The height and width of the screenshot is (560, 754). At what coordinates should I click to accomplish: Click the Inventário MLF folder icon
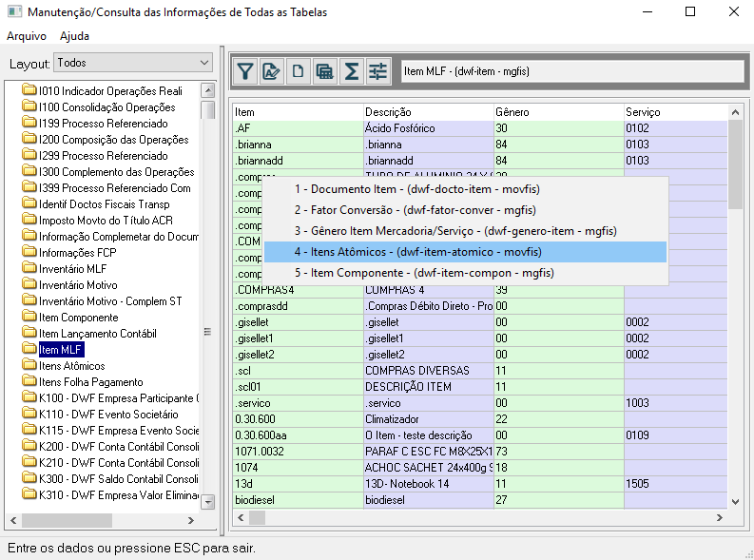pyautogui.click(x=29, y=269)
